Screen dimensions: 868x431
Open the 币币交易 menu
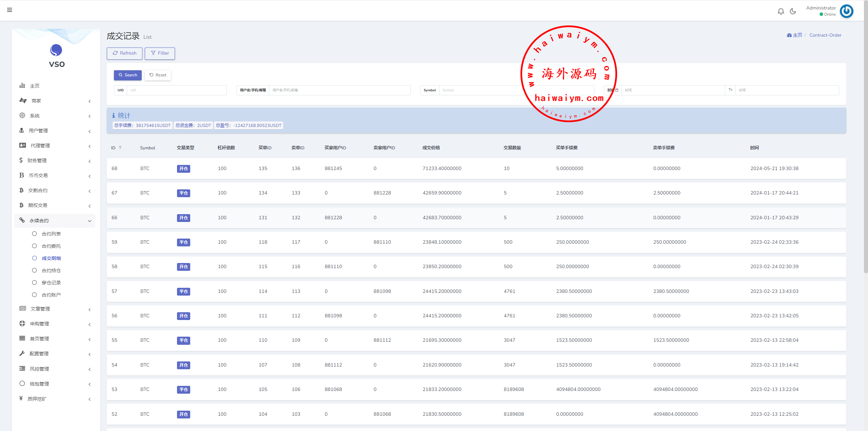38,175
